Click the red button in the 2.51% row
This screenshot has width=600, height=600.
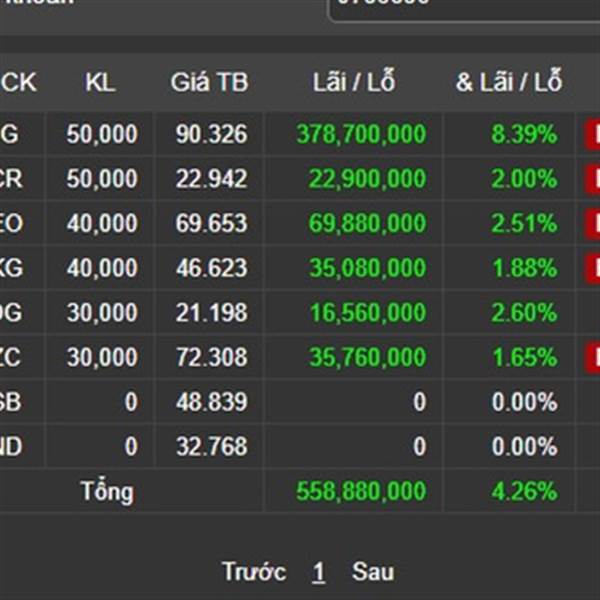coord(592,223)
